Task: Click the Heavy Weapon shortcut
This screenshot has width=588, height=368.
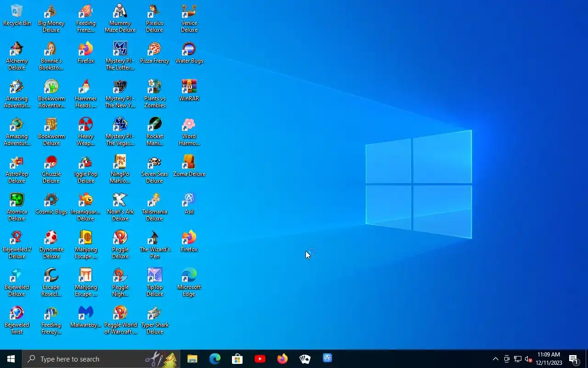Action: point(86,132)
